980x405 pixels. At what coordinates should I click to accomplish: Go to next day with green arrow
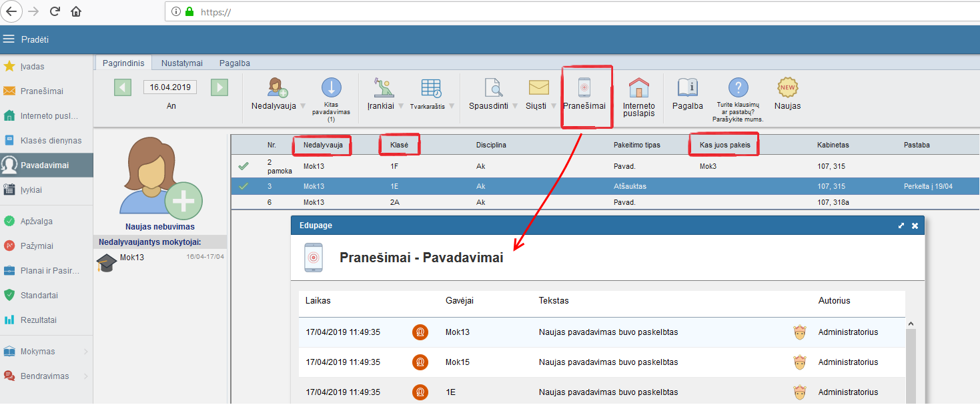[219, 87]
